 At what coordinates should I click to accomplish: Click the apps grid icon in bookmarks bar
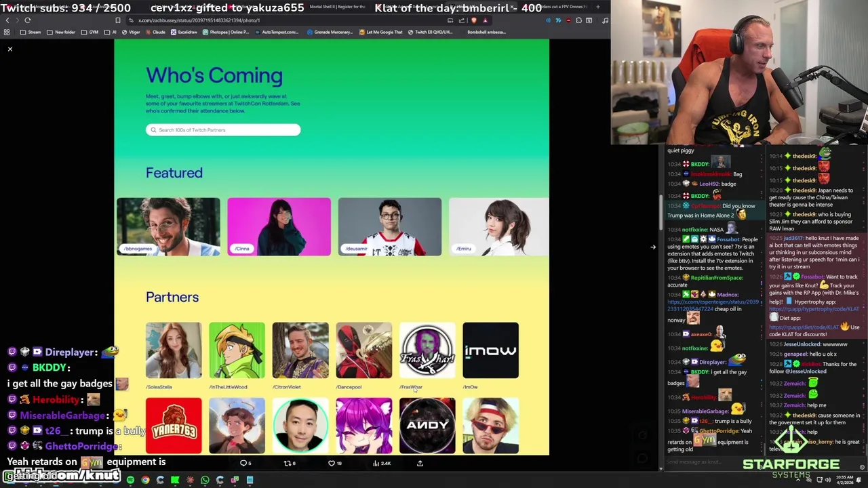click(7, 32)
